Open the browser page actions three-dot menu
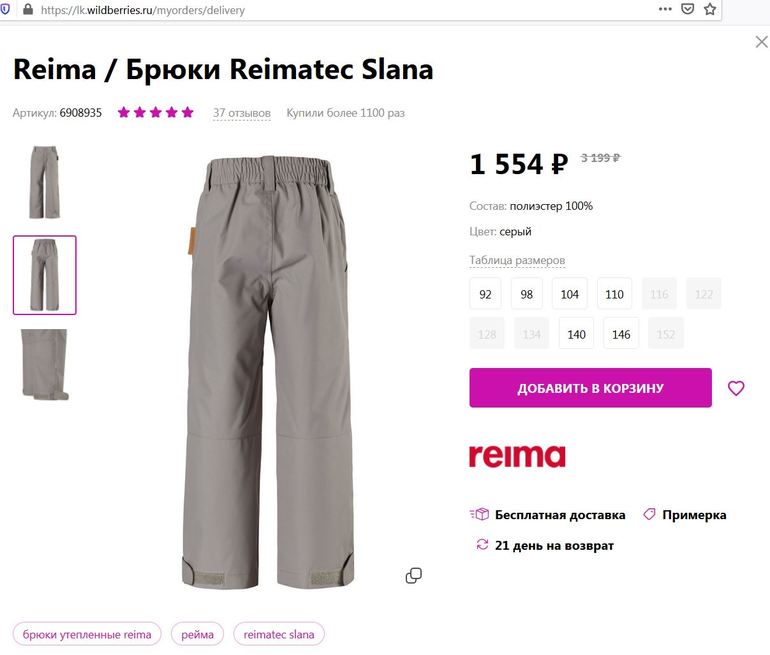The image size is (770, 655). (x=665, y=9)
